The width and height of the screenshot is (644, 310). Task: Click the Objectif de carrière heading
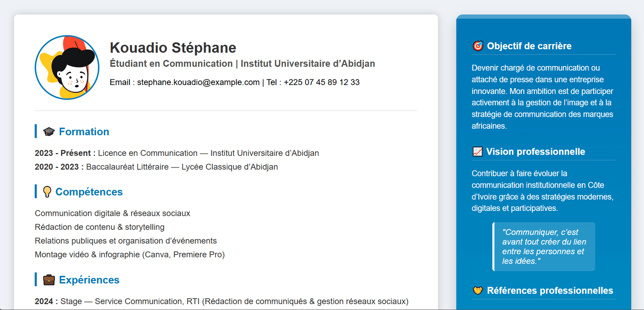tap(529, 46)
